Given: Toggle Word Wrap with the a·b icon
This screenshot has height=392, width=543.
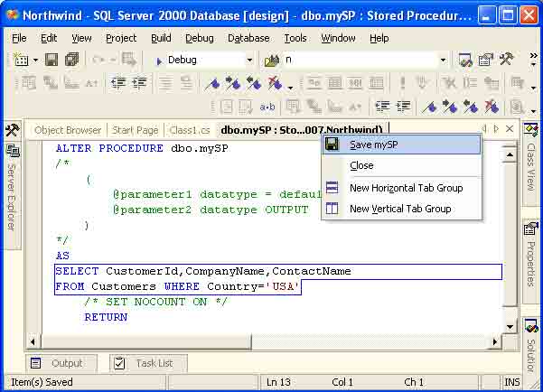Looking at the screenshot, I should point(267,107).
